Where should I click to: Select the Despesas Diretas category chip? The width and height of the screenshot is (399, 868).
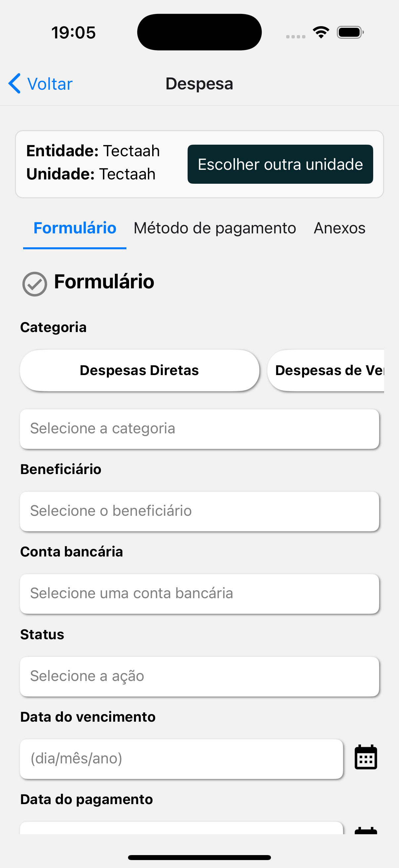tap(139, 370)
